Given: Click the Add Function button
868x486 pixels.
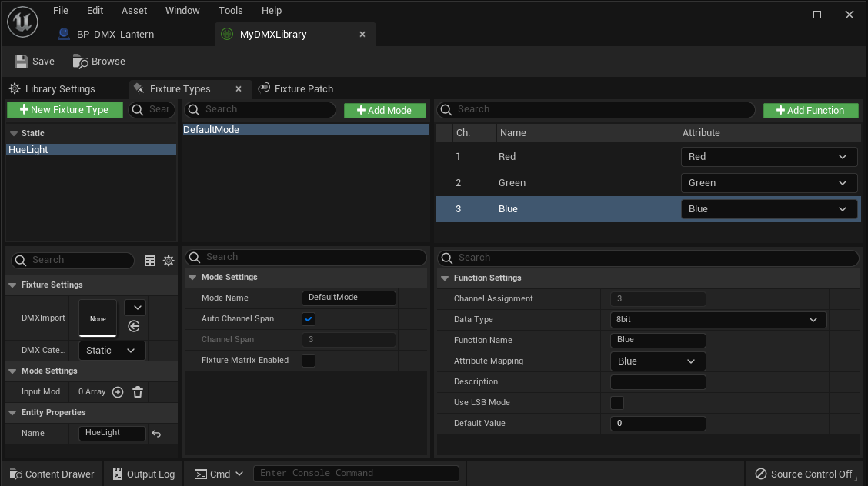Looking at the screenshot, I should [x=810, y=111].
